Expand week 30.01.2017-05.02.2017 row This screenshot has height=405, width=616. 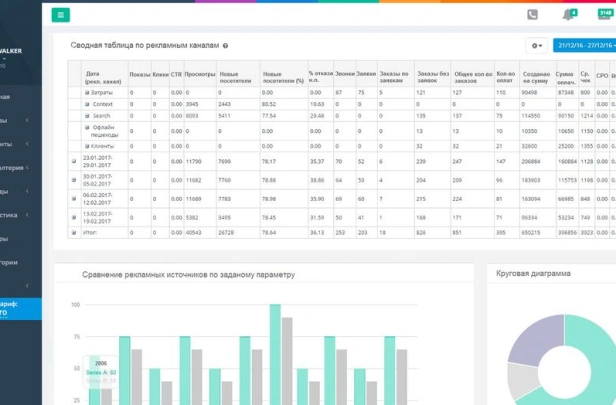click(x=74, y=180)
